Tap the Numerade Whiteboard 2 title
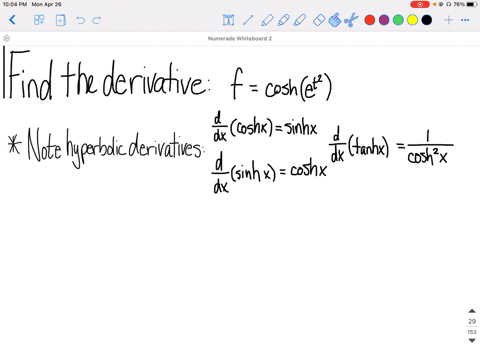 pyautogui.click(x=240, y=38)
